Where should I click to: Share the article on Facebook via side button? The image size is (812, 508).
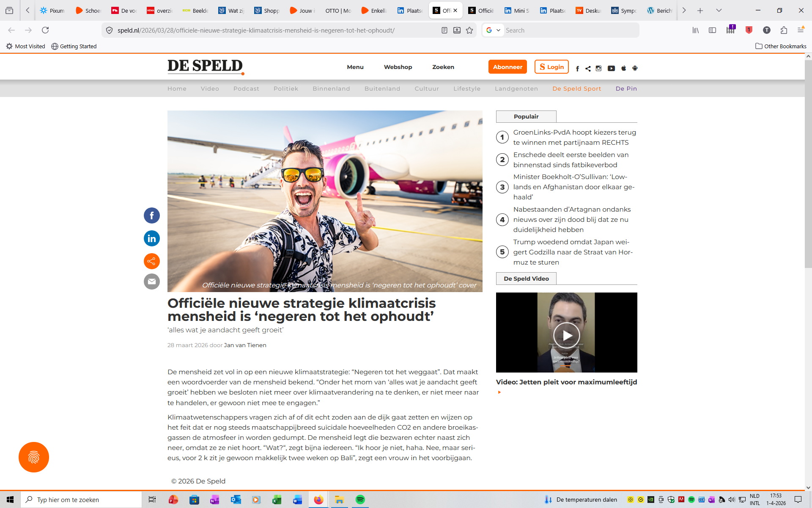(151, 215)
